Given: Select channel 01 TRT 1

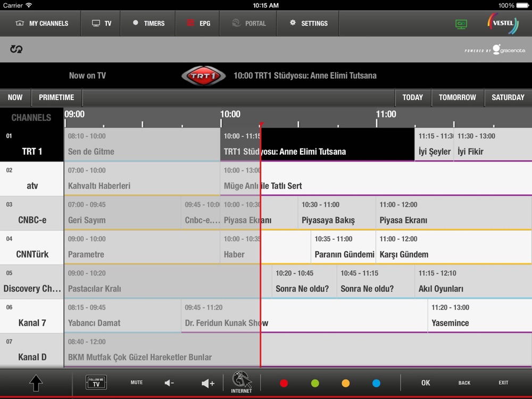Looking at the screenshot, I should [32, 145].
